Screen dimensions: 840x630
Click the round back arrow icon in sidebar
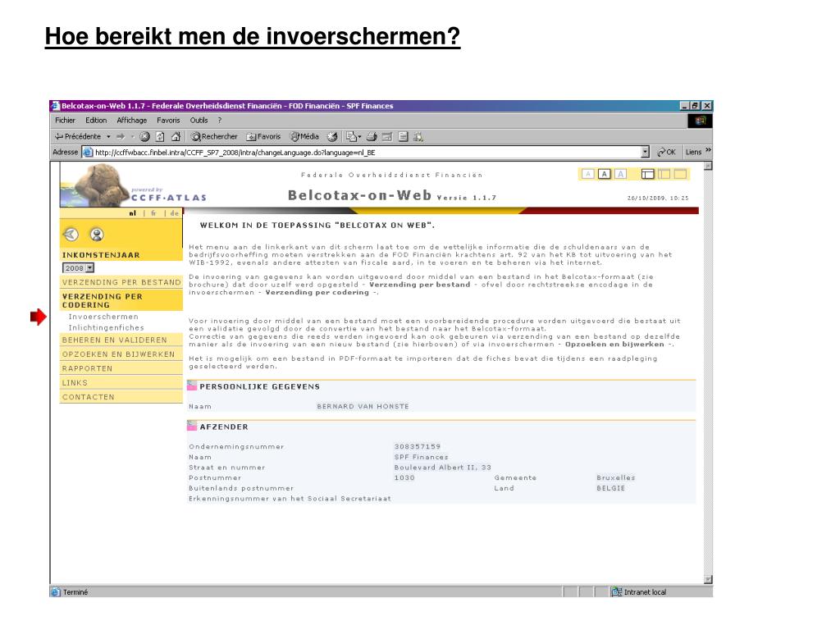pyautogui.click(x=71, y=234)
